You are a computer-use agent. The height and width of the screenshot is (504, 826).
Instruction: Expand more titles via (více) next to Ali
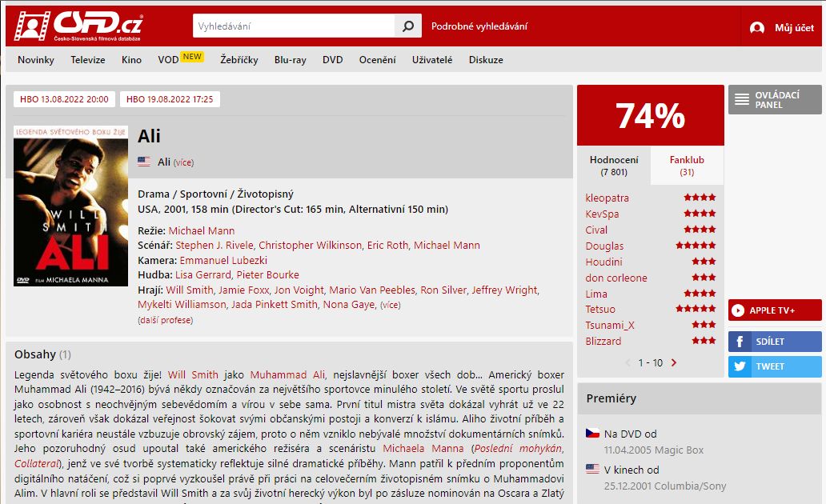tap(183, 162)
